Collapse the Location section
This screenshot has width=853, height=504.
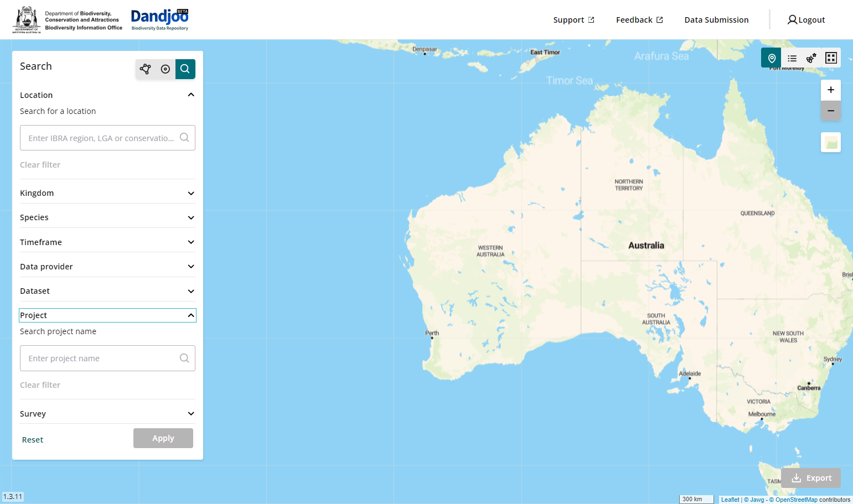coord(107,95)
